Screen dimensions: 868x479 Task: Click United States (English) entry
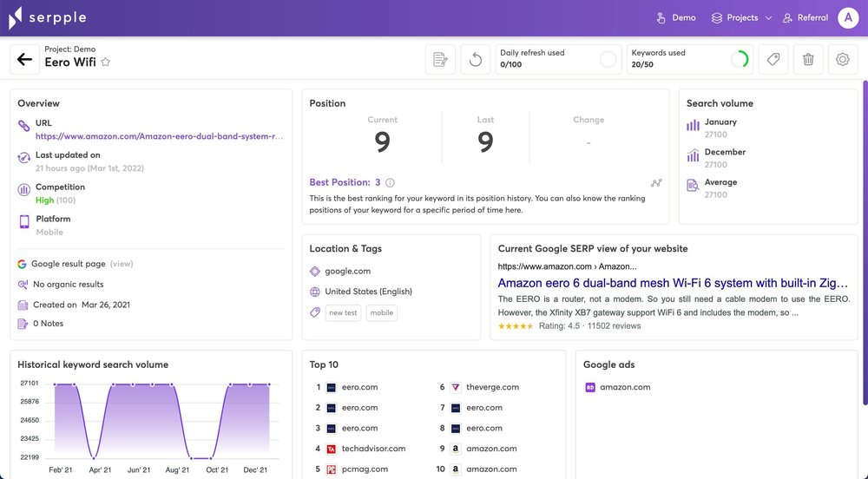[x=369, y=292]
